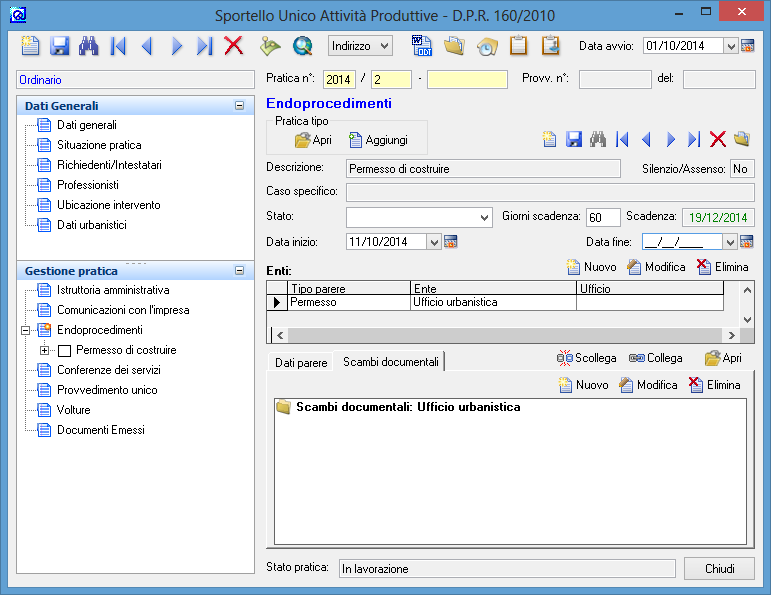The width and height of the screenshot is (771, 595).
Task: Open search with main toolbar binoculars icon
Action: (x=89, y=46)
